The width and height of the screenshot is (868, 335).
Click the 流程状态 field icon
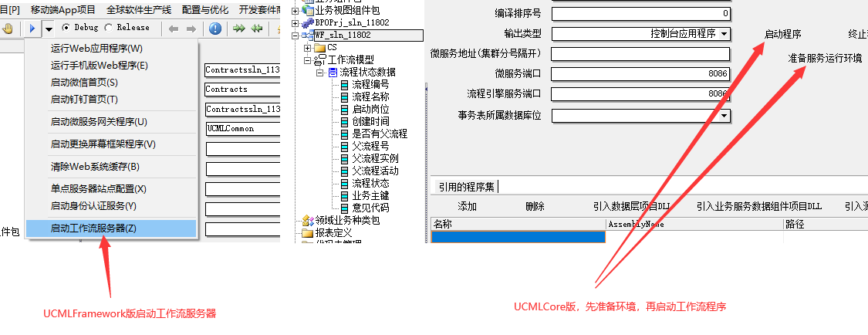(344, 183)
